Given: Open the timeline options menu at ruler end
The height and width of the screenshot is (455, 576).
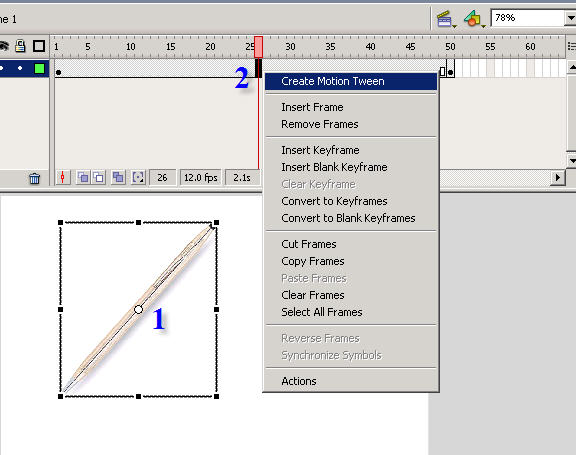Looking at the screenshot, I should point(571,46).
